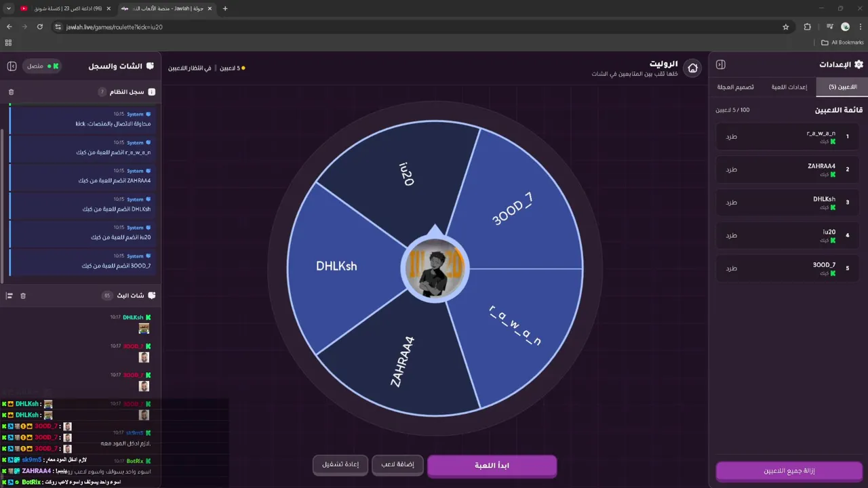The image size is (868, 488).
Task: Open site info icon in address bar
Action: coord(58,26)
